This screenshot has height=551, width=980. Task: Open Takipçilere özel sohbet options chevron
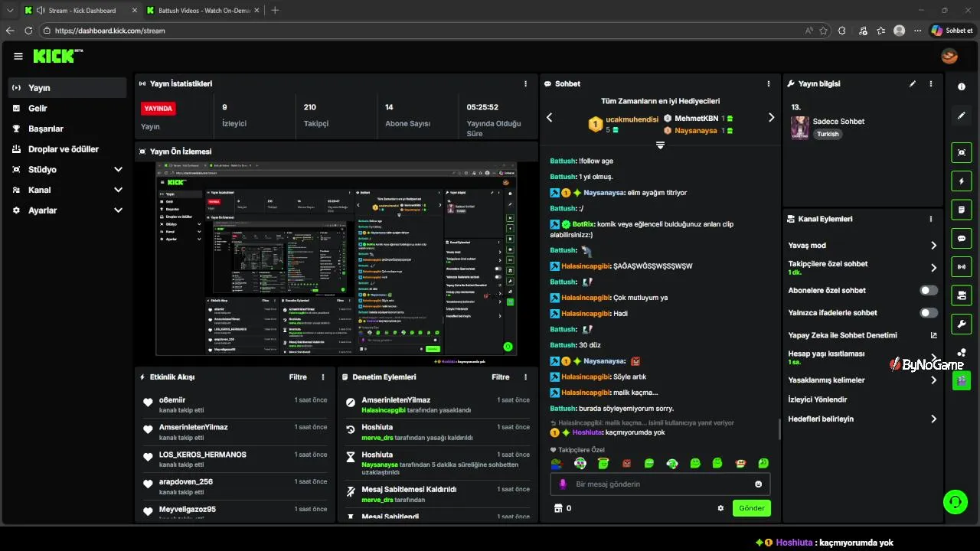tap(933, 268)
